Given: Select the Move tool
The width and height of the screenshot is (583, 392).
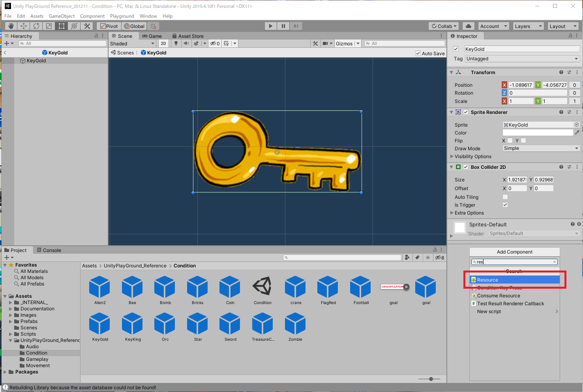Looking at the screenshot, I should 24,26.
